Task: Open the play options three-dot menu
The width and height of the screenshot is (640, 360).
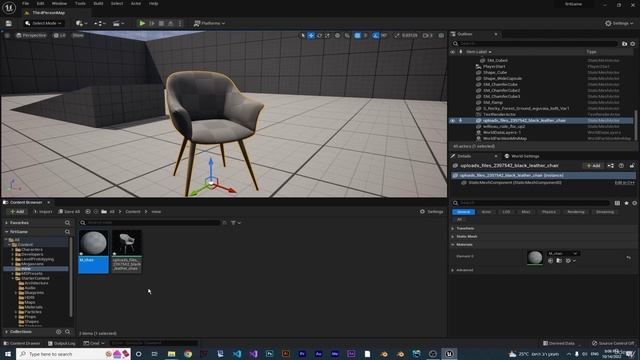Action: 180,23
